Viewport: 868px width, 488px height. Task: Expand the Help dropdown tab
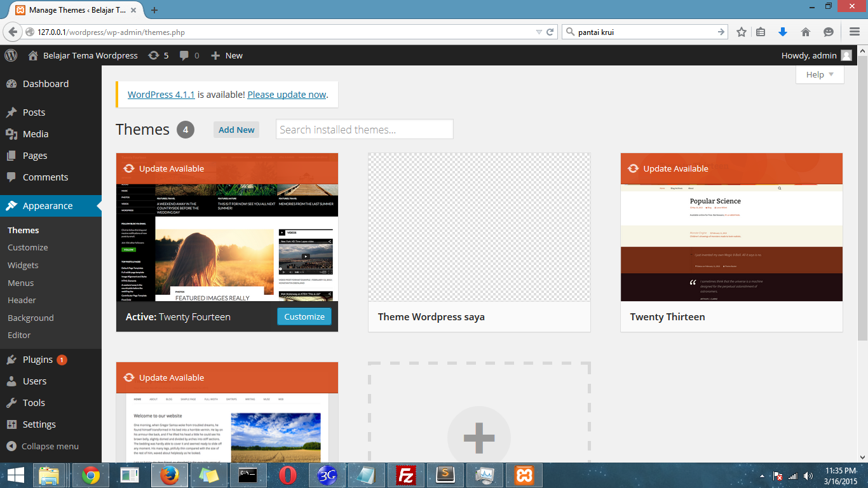(820, 74)
